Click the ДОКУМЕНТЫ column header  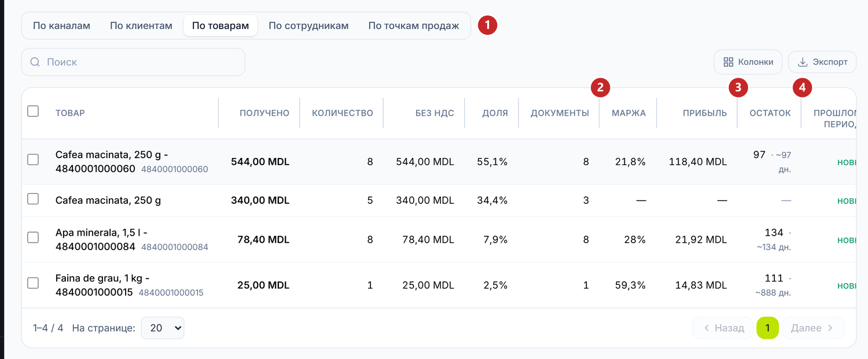pyautogui.click(x=560, y=113)
